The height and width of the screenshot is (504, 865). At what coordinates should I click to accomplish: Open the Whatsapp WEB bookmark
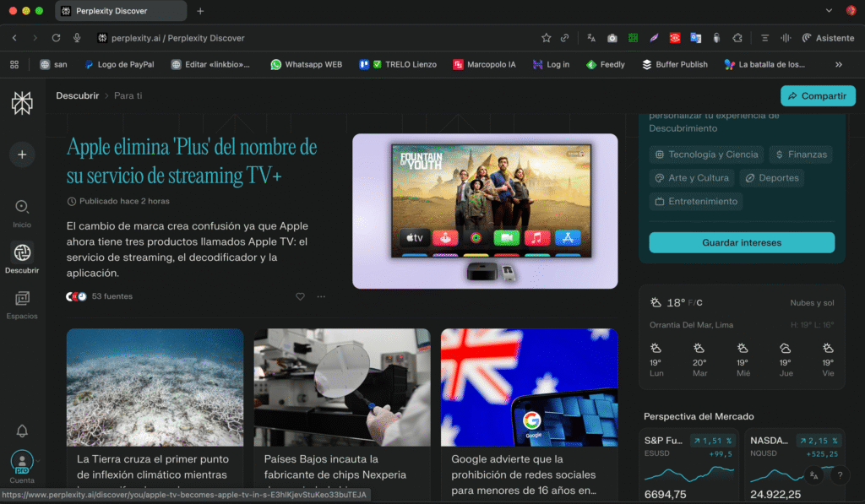tap(306, 64)
